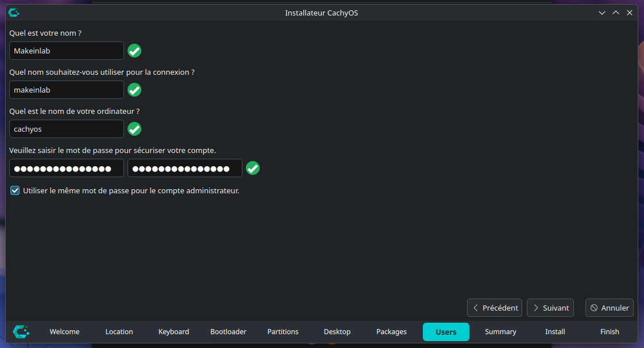This screenshot has height=348, width=644.
Task: Select the Summary step
Action: tap(500, 332)
